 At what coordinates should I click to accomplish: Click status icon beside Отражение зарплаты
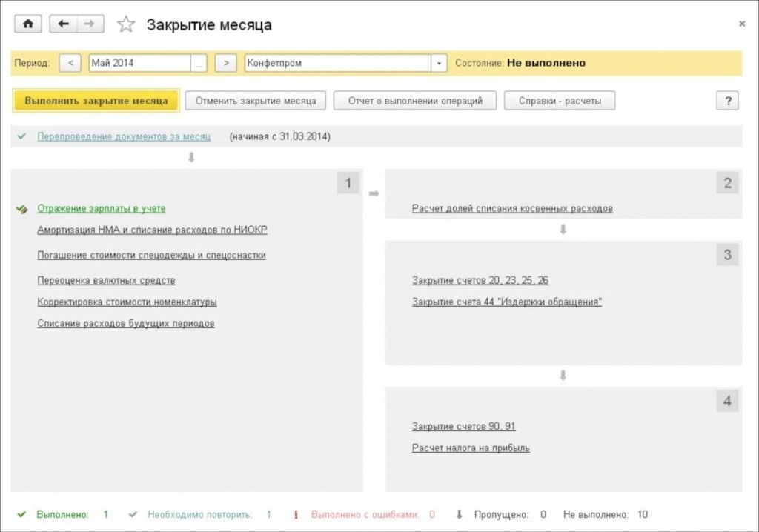pyautogui.click(x=21, y=209)
